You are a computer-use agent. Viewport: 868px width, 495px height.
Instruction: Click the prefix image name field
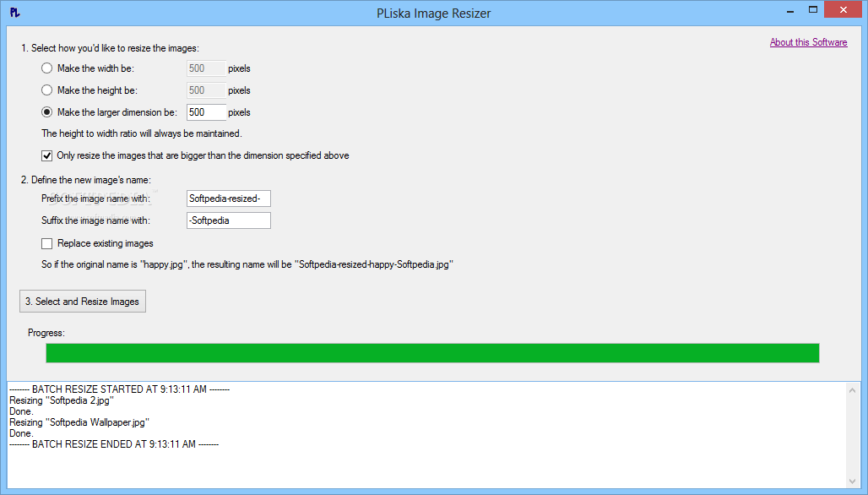click(229, 199)
